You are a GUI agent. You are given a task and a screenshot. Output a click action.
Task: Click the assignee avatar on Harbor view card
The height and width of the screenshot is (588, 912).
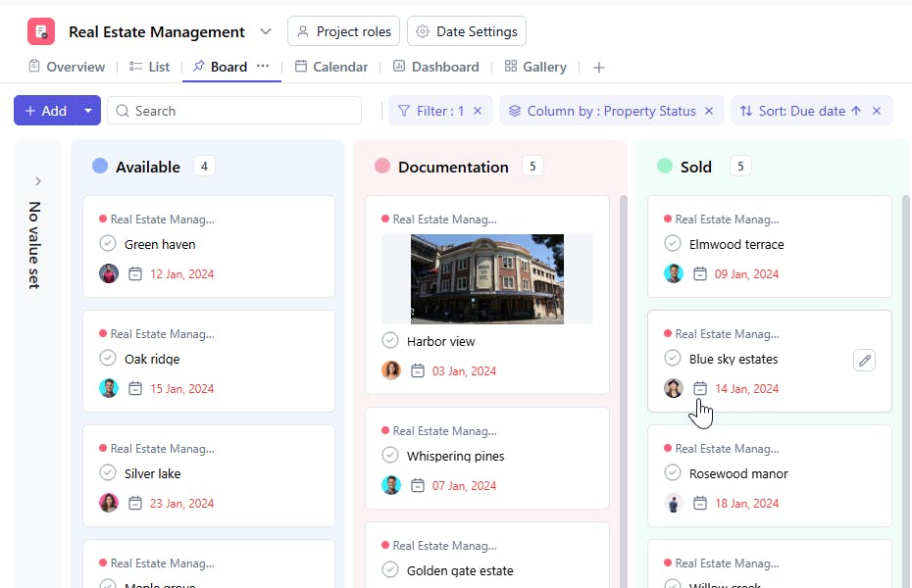pyautogui.click(x=391, y=370)
